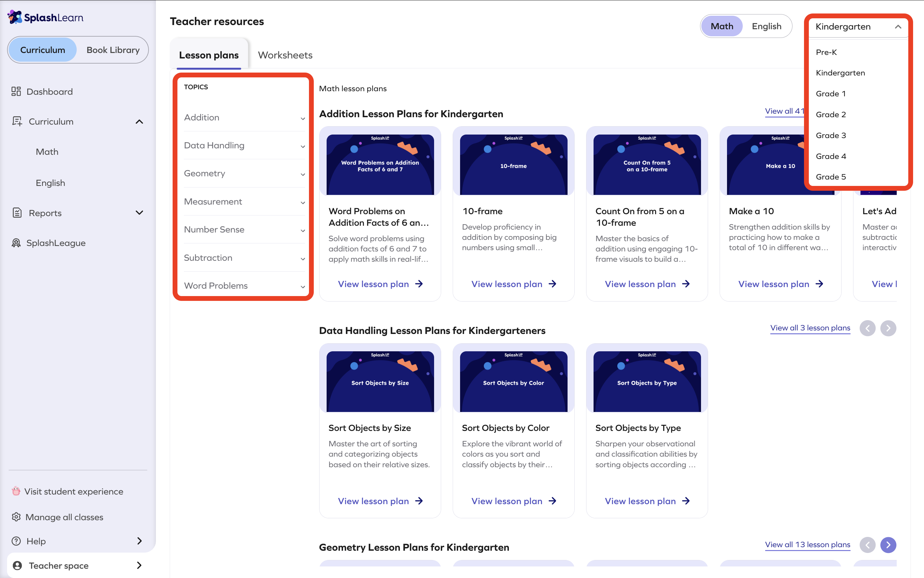This screenshot has width=924, height=578.
Task: Open English under Curriculum sidebar
Action: coord(50,183)
